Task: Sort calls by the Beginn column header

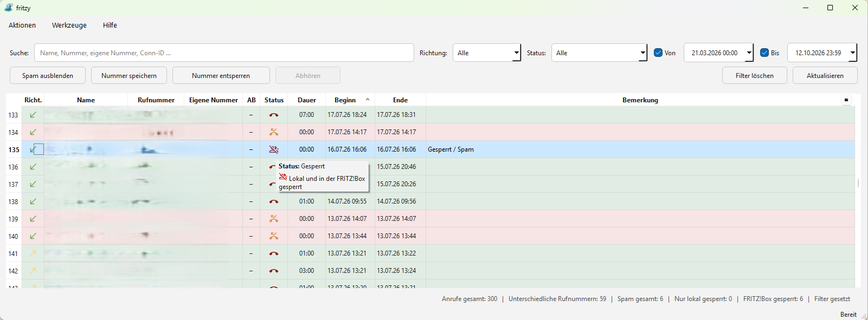Action: [x=350, y=100]
